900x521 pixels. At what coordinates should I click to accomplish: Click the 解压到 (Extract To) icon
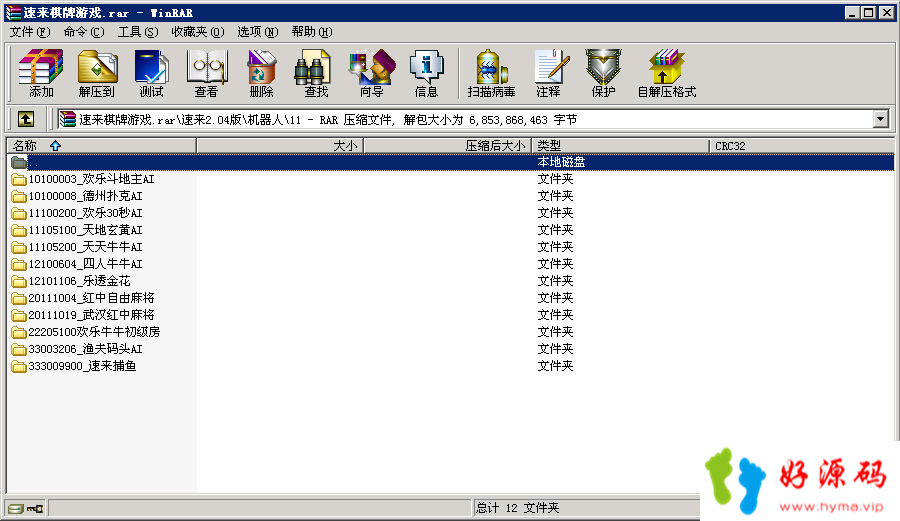pyautogui.click(x=96, y=73)
